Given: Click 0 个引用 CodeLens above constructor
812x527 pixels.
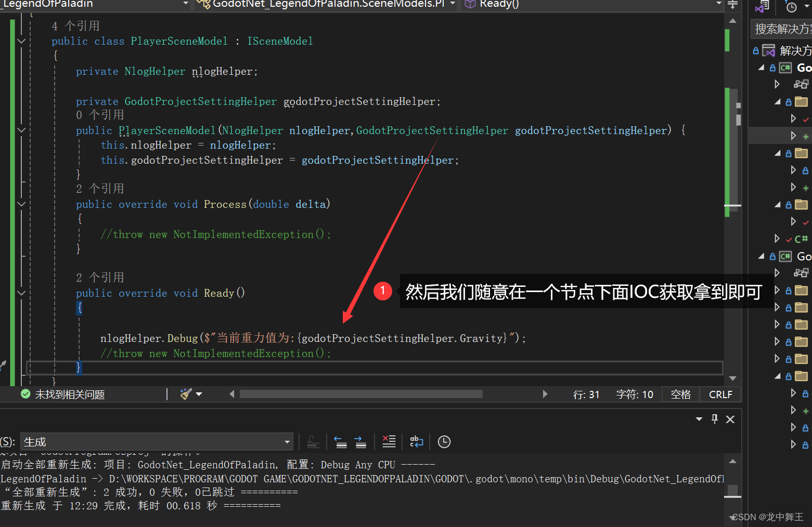Looking at the screenshot, I should (x=100, y=115).
